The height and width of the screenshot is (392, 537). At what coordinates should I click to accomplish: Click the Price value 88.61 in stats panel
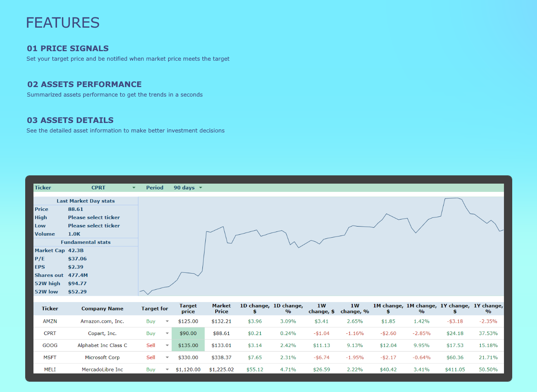(x=76, y=209)
